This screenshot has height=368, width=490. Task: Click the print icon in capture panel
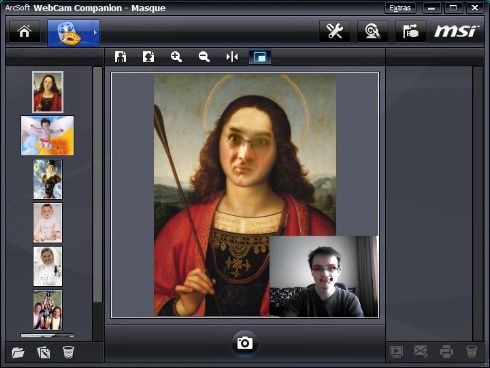[446, 351]
